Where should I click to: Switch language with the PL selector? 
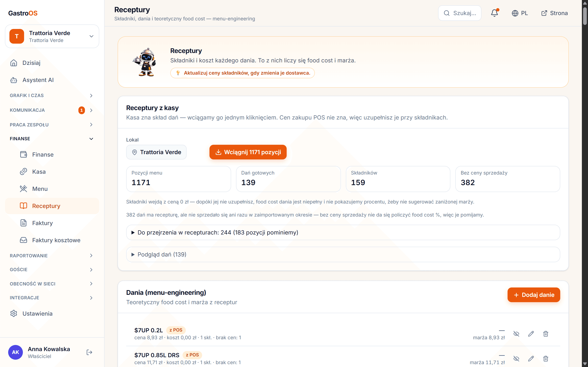click(520, 13)
